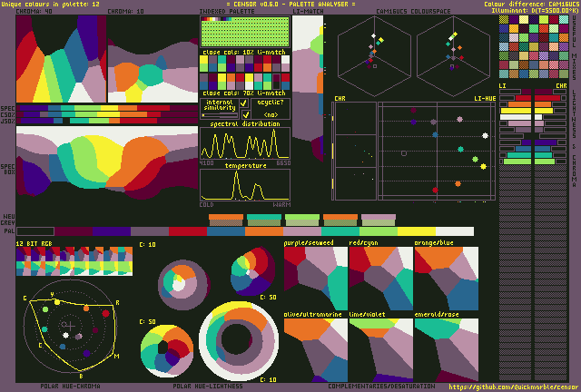This screenshot has height=392, width=581.
Task: Click the red dot in the LI-HUE plot
Action: tap(436, 190)
